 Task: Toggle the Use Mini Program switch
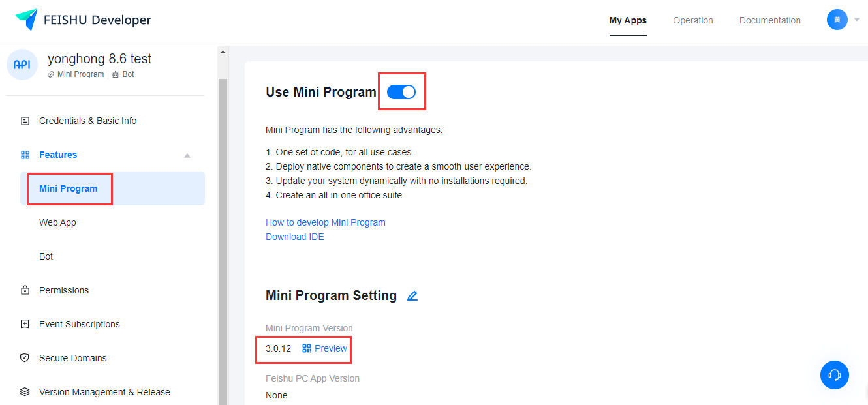point(401,92)
